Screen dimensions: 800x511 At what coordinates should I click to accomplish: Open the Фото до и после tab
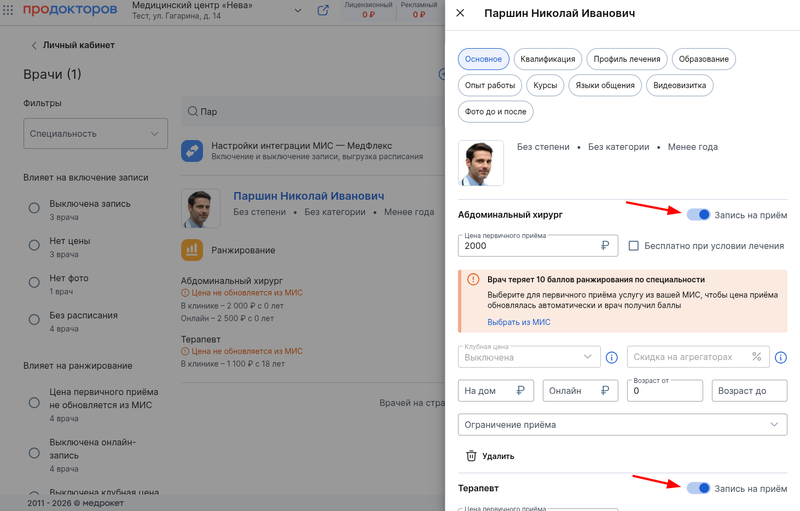pyautogui.click(x=495, y=112)
